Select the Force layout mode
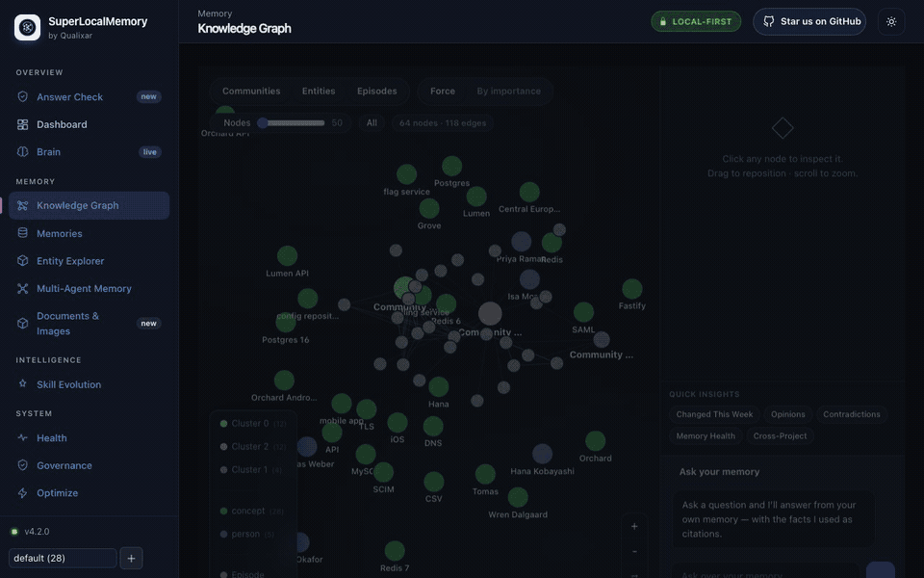Viewport: 924px width, 578px height. (443, 91)
